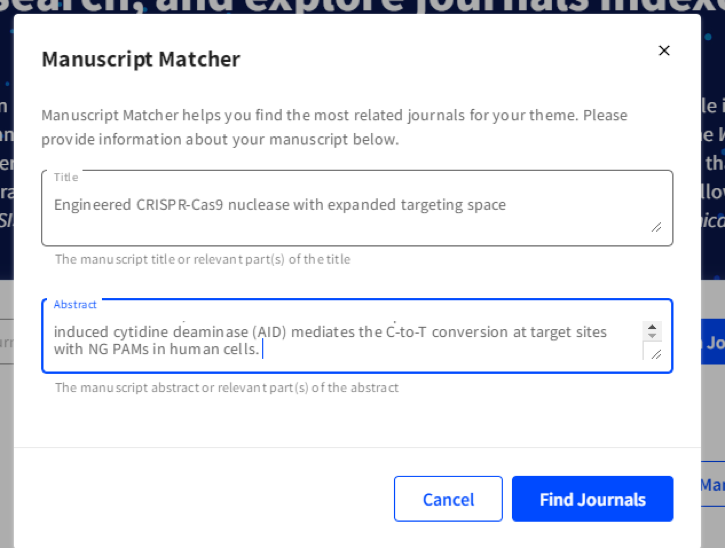Image resolution: width=725 pixels, height=548 pixels.
Task: Click the Find Journals button
Action: click(592, 499)
